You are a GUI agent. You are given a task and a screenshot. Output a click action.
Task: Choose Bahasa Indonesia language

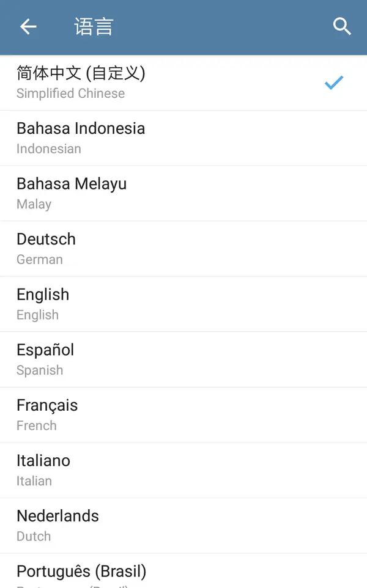click(81, 129)
